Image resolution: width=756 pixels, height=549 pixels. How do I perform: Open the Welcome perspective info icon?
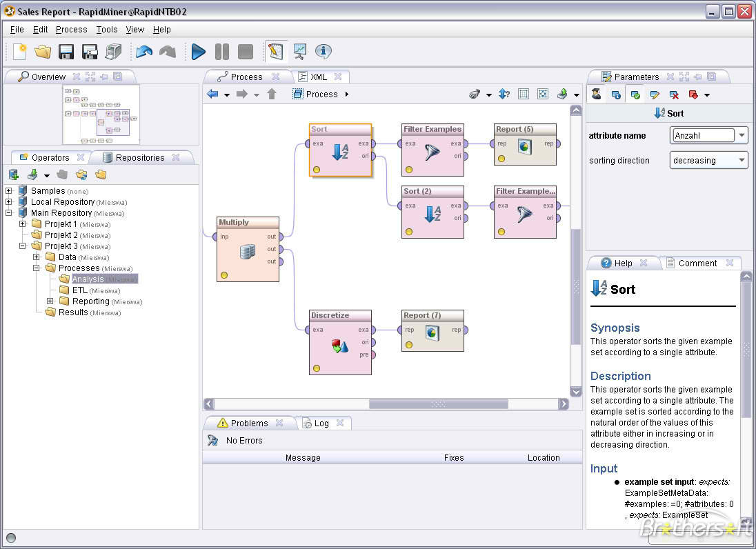[x=324, y=51]
